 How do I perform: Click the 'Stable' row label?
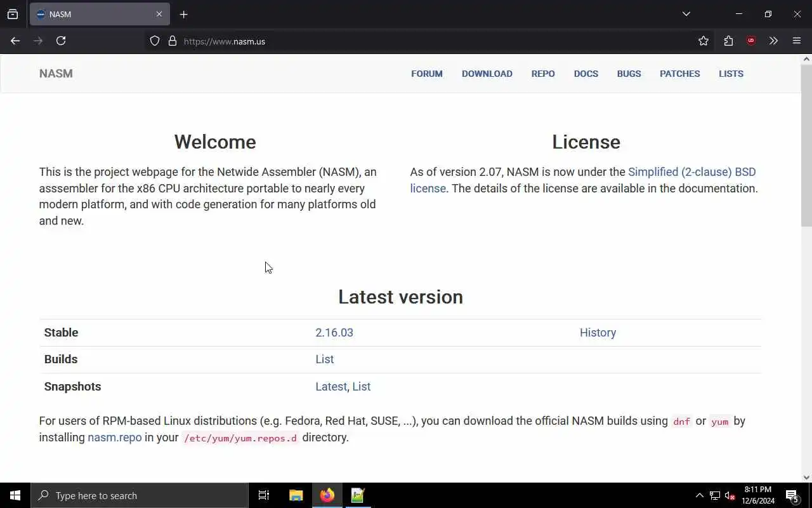61,333
